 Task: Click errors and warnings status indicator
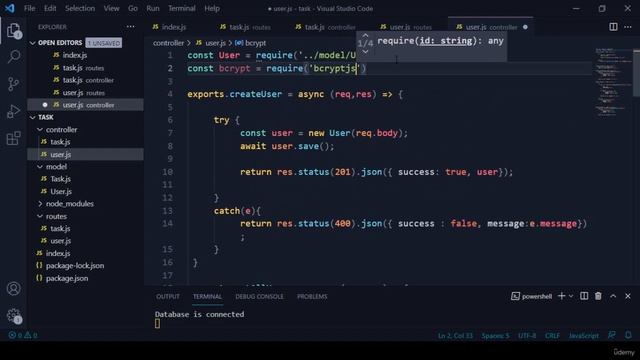23,335
